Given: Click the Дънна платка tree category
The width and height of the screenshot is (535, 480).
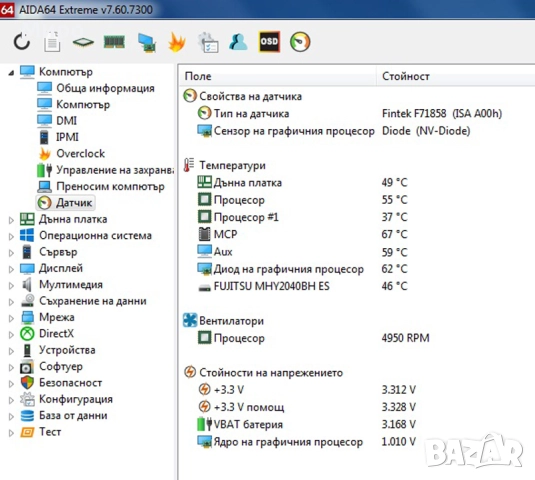Looking at the screenshot, I should tap(64, 219).
